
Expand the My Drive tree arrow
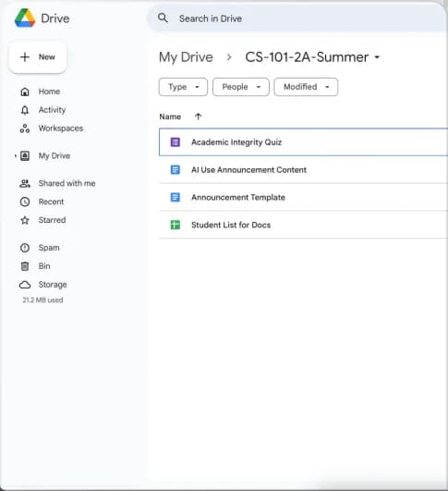[x=16, y=155]
